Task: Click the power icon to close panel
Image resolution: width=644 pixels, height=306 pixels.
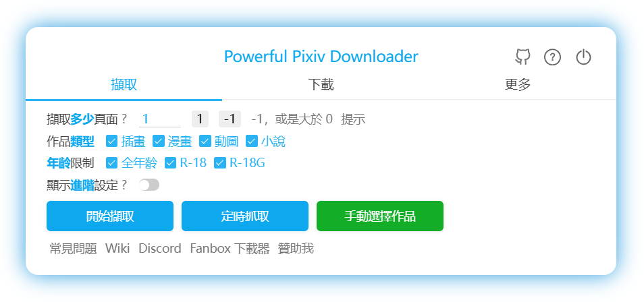Action: (x=583, y=57)
